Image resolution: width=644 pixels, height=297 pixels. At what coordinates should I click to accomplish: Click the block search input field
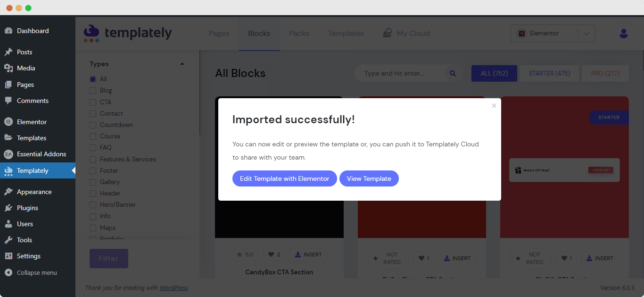pyautogui.click(x=401, y=74)
